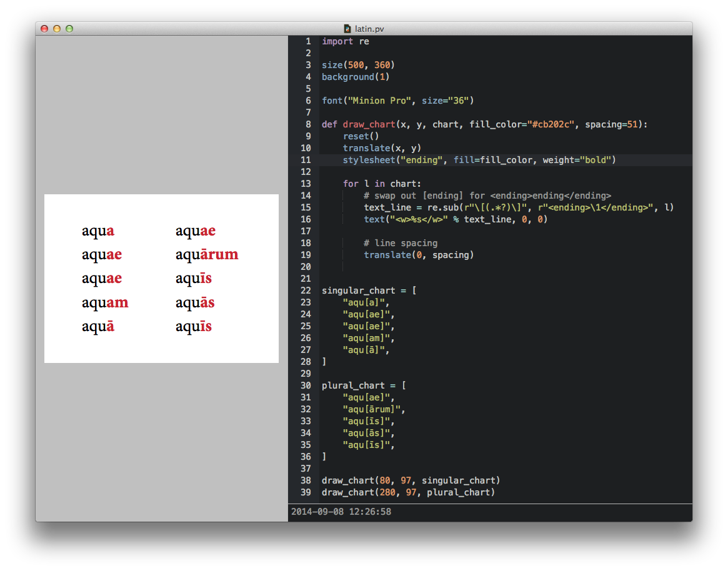
Task: Zoom window with green button
Action: (69, 29)
